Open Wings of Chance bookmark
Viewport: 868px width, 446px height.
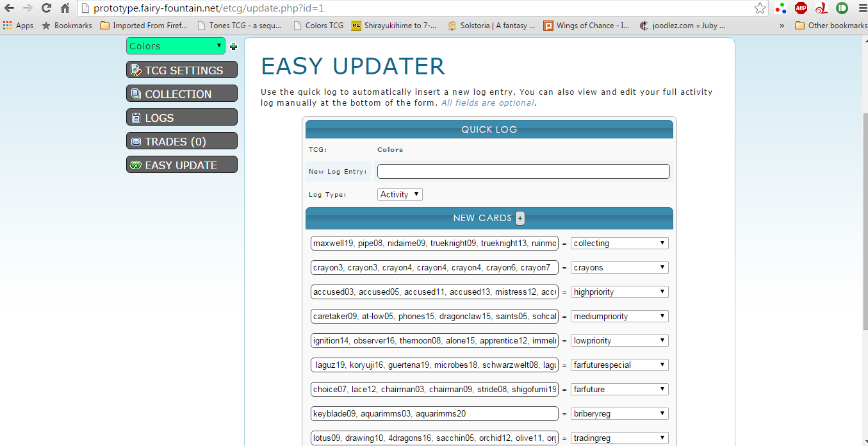587,26
